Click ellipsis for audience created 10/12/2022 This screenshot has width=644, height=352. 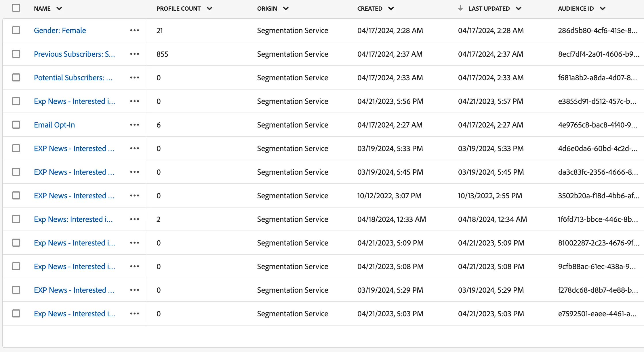(134, 195)
